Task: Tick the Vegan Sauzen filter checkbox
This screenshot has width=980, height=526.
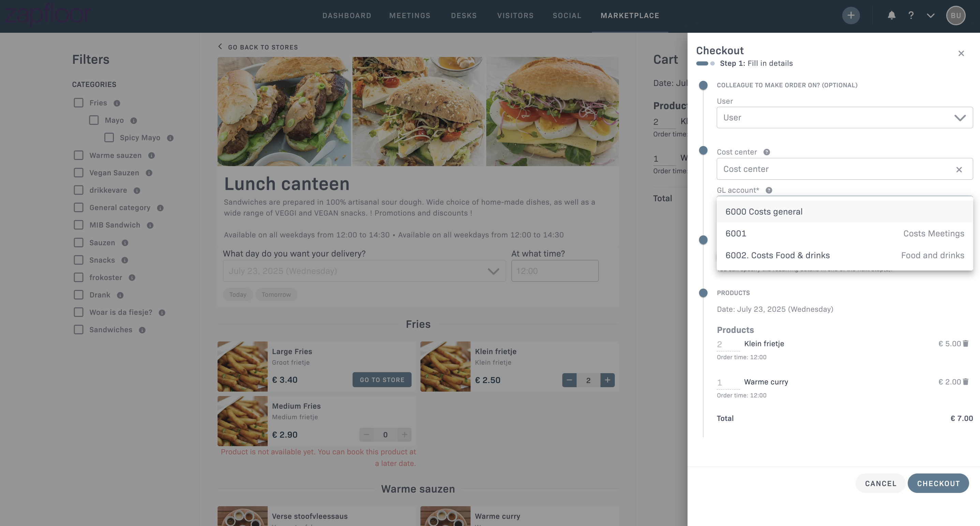Action: [78, 173]
